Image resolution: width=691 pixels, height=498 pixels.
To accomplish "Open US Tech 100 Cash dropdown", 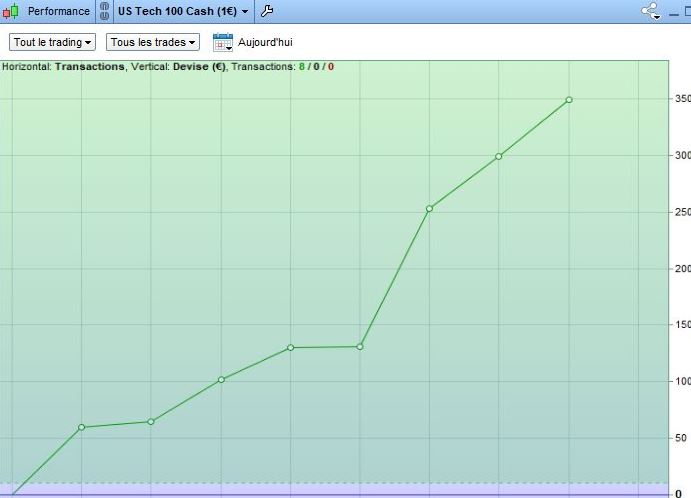I will click(183, 11).
